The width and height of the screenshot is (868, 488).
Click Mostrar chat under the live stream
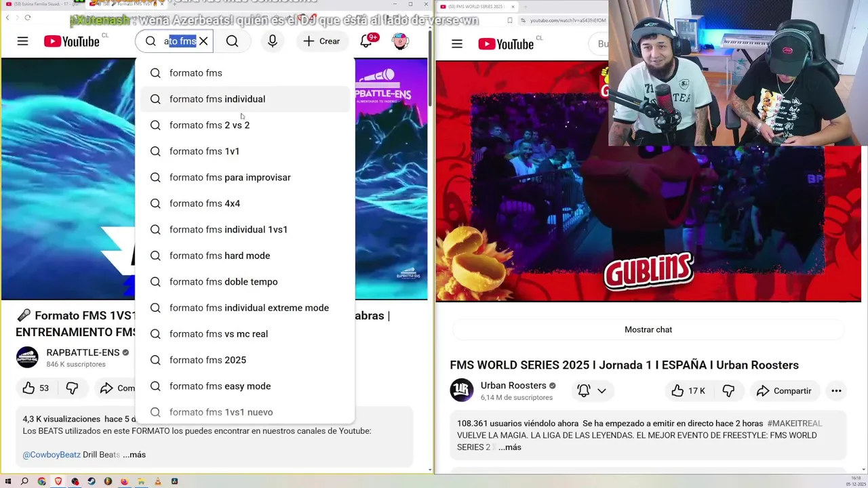(648, 329)
